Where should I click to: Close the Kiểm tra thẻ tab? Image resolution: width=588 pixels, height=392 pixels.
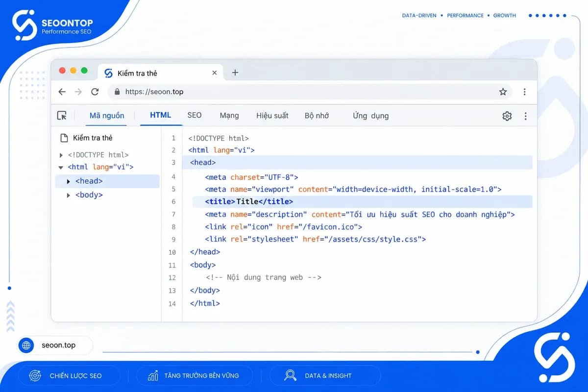214,73
